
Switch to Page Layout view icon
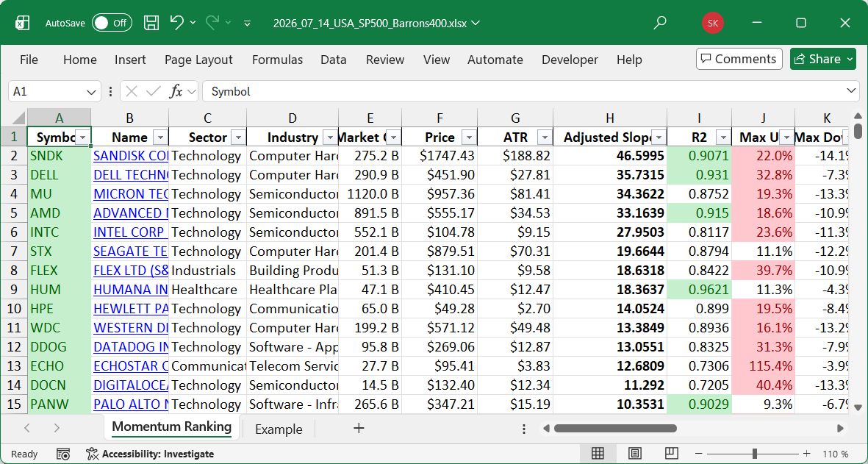click(634, 454)
